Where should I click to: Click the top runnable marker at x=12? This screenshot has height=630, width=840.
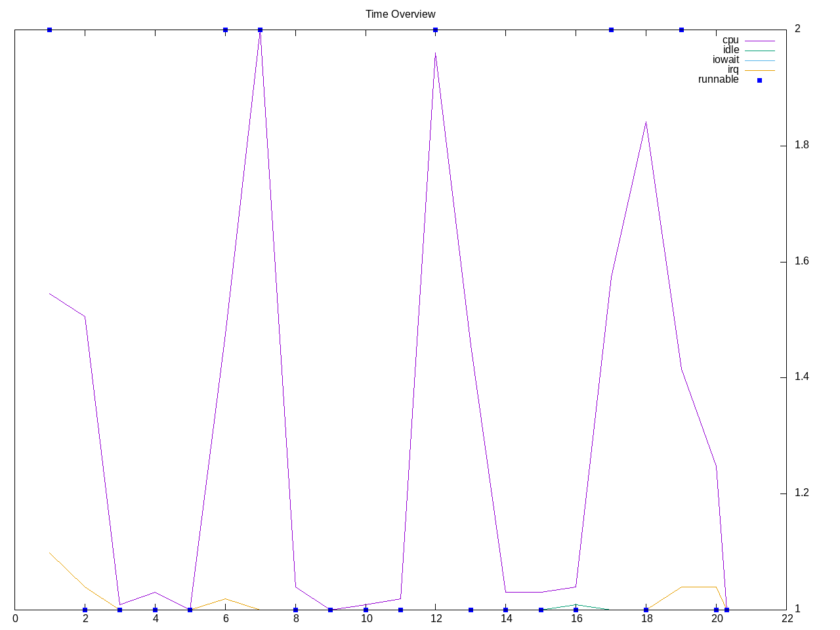[435, 30]
